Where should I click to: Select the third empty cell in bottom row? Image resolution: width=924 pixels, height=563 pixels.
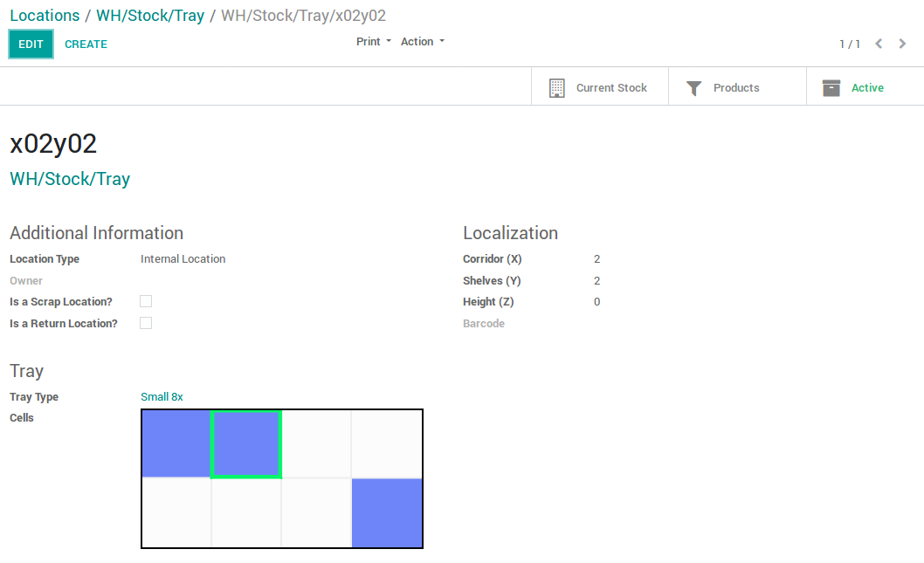coord(316,513)
